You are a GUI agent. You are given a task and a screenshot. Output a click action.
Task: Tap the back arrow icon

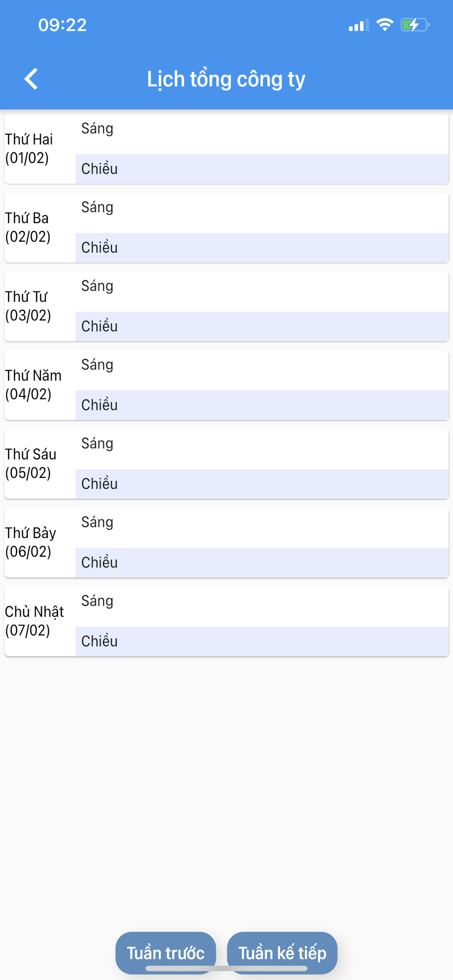coord(31,79)
